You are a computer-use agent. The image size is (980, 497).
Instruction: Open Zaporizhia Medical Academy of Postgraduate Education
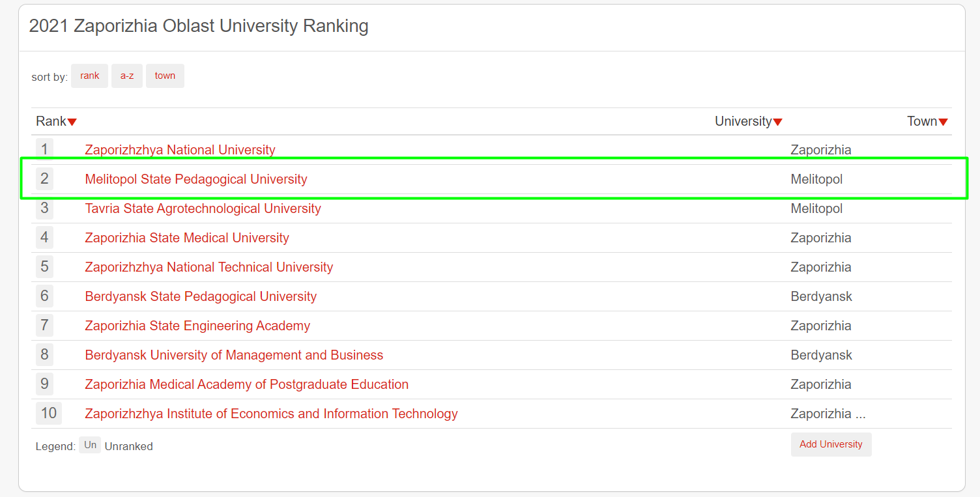246,384
